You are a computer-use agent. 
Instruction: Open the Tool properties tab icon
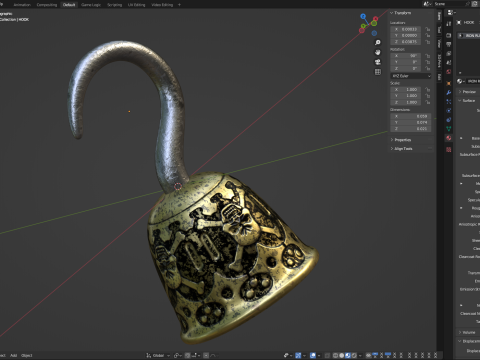[x=449, y=23]
